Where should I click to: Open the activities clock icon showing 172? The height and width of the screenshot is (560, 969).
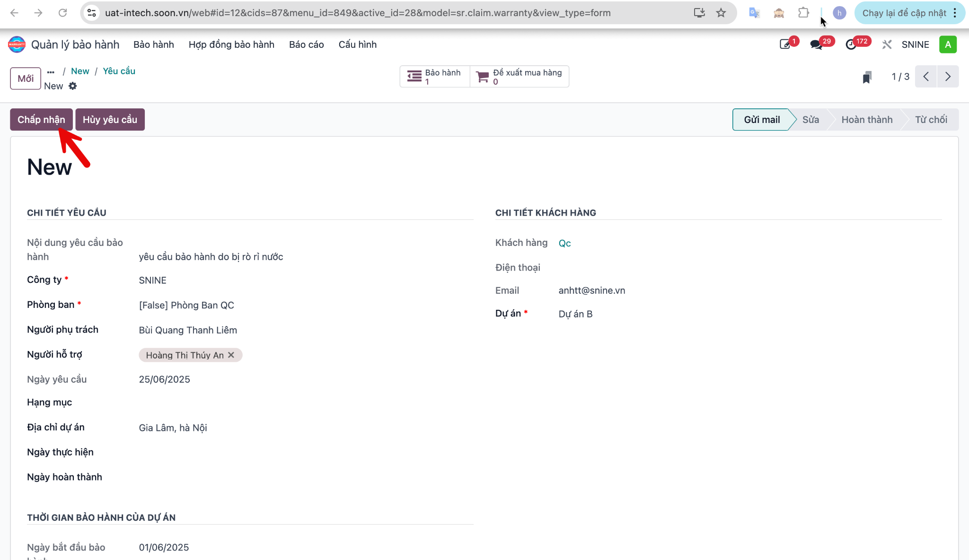point(852,44)
